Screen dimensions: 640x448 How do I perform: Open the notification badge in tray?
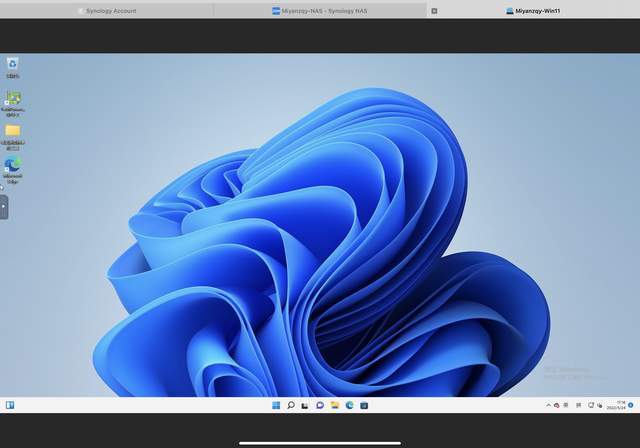pos(631,405)
